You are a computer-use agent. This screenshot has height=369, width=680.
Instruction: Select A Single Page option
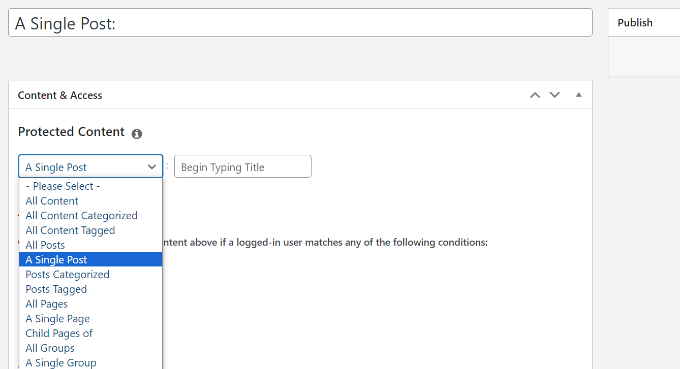click(x=91, y=319)
